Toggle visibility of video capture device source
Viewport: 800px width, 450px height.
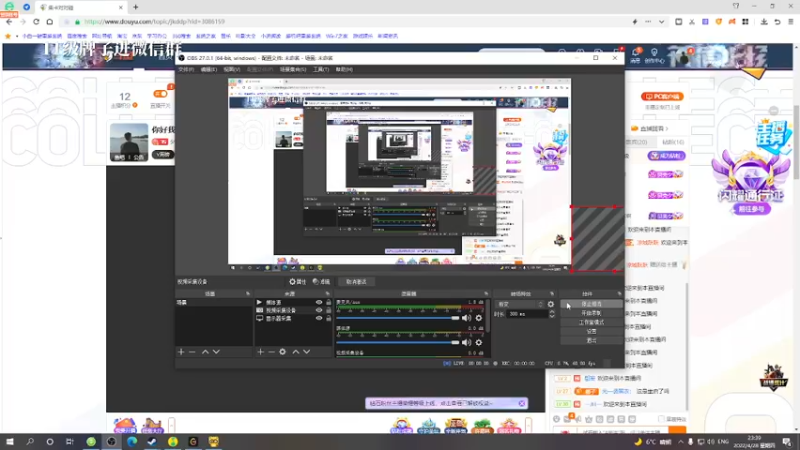point(319,310)
